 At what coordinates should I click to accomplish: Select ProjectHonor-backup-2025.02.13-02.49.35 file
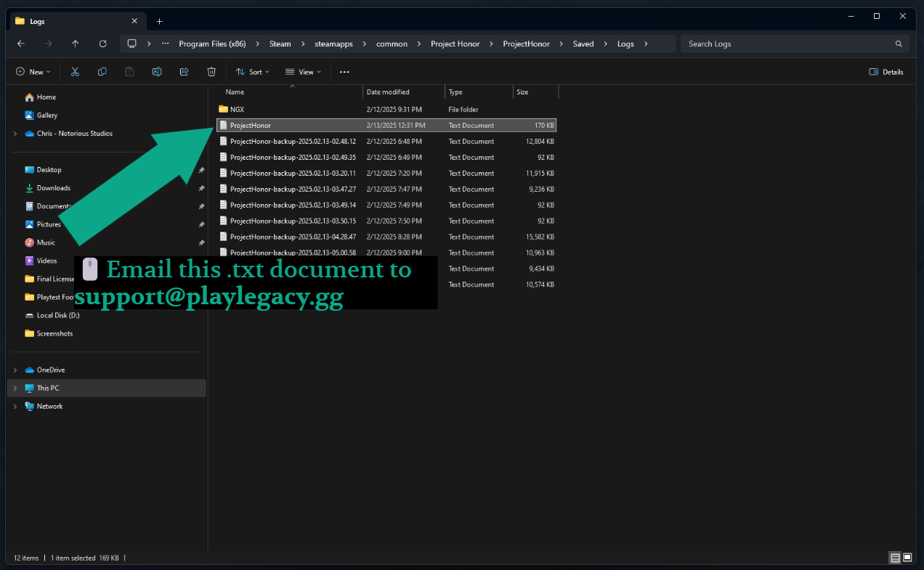[x=386, y=158]
